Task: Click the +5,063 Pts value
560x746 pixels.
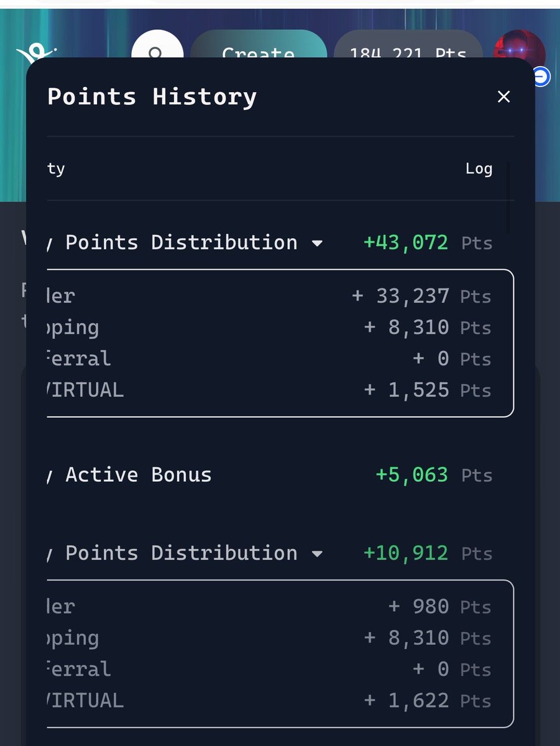Action: click(x=434, y=475)
